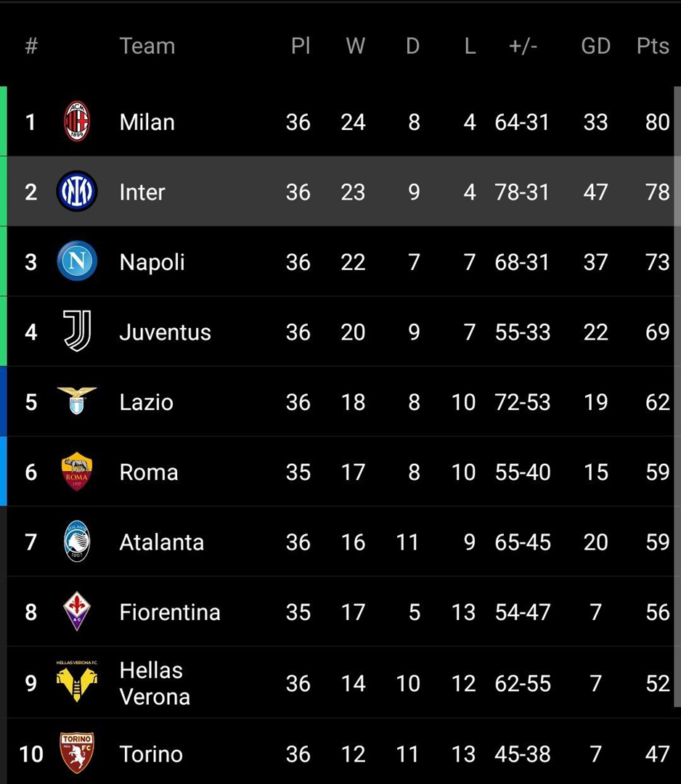Open the Milan team name link
Viewport: 681px width, 784px height.
[x=147, y=122]
